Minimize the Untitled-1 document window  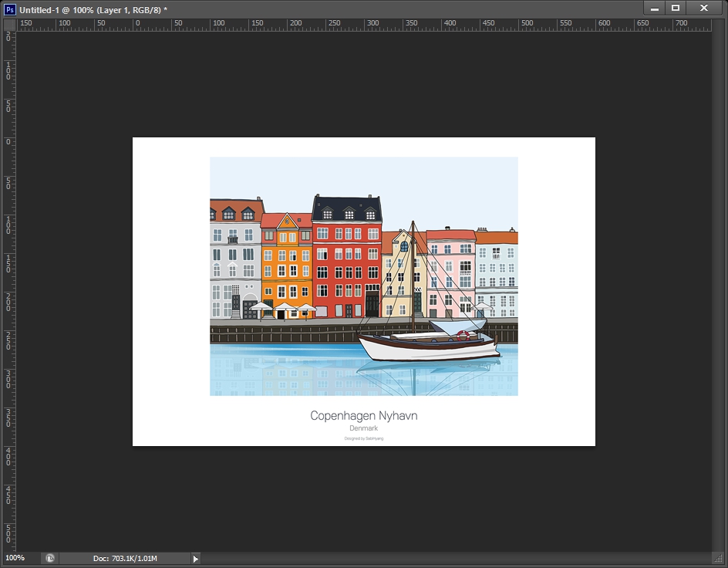655,8
